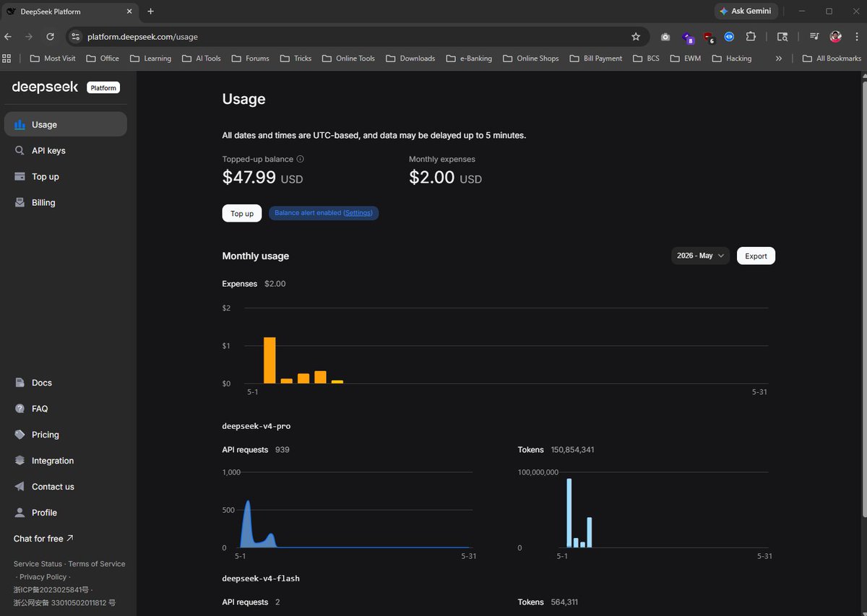Go to API keys in sidebar

click(x=65, y=150)
